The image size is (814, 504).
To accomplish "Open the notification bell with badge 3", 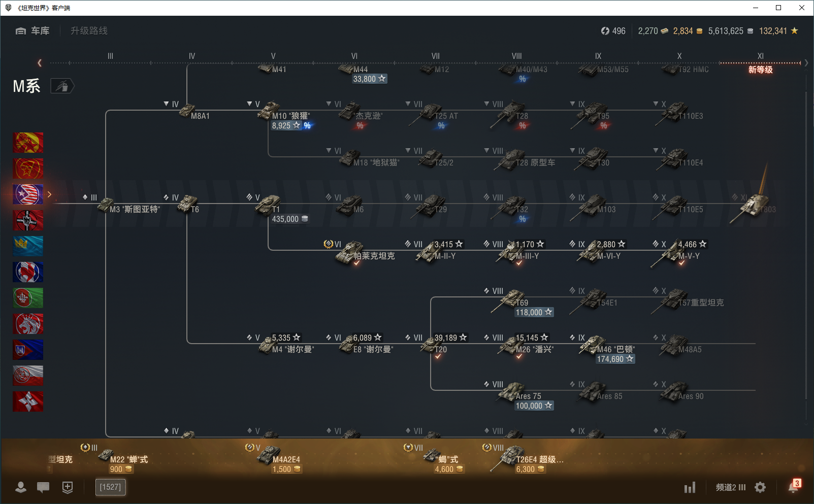I will click(793, 487).
